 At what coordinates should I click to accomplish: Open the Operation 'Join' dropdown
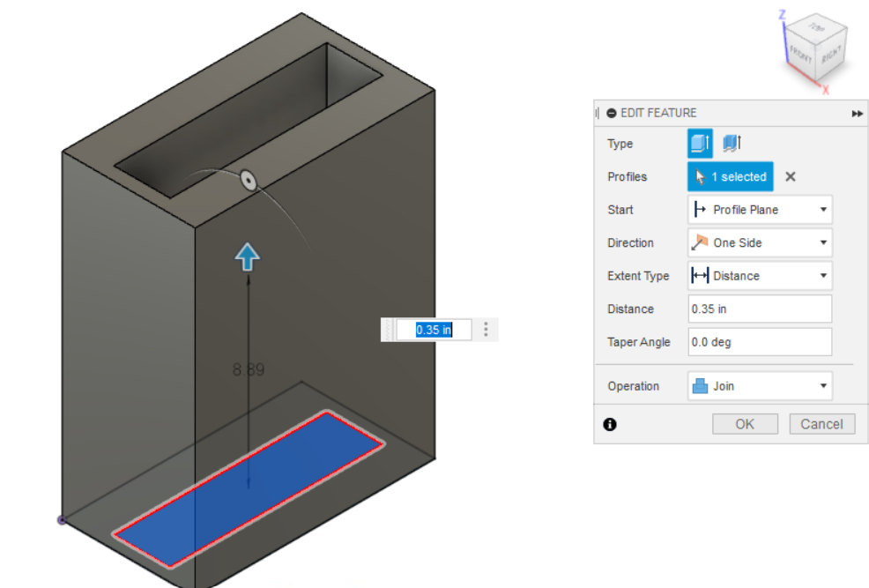click(760, 386)
